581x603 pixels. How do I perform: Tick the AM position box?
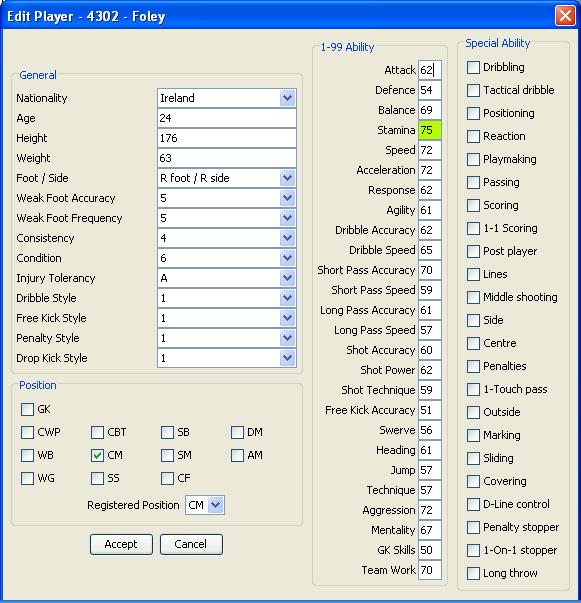coord(237,455)
